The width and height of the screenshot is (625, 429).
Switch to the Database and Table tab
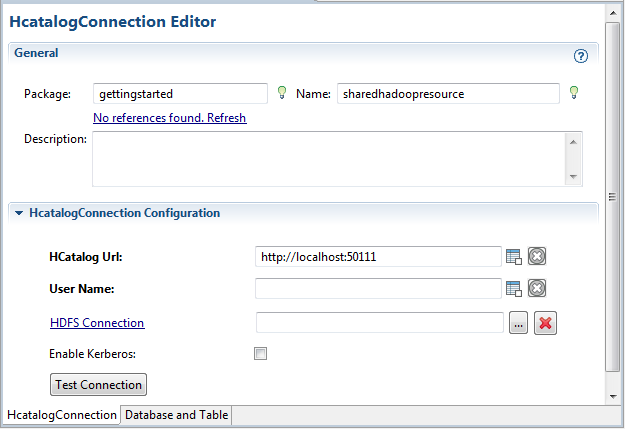(x=177, y=415)
